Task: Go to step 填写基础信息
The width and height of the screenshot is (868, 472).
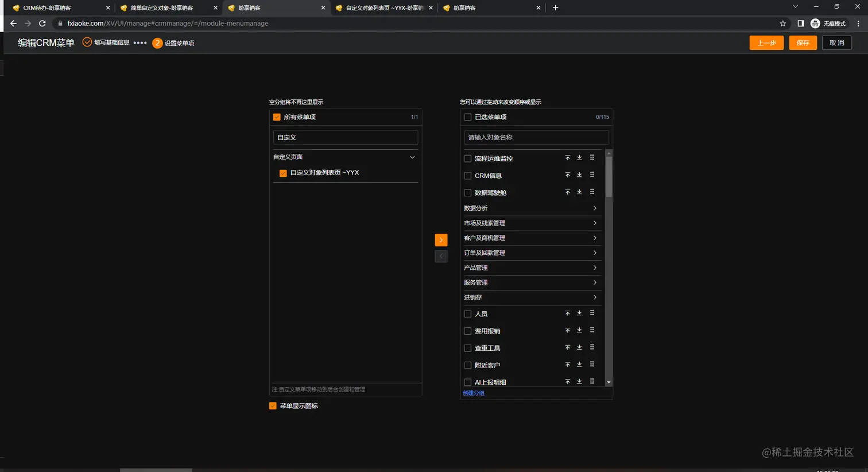Action: 106,42
